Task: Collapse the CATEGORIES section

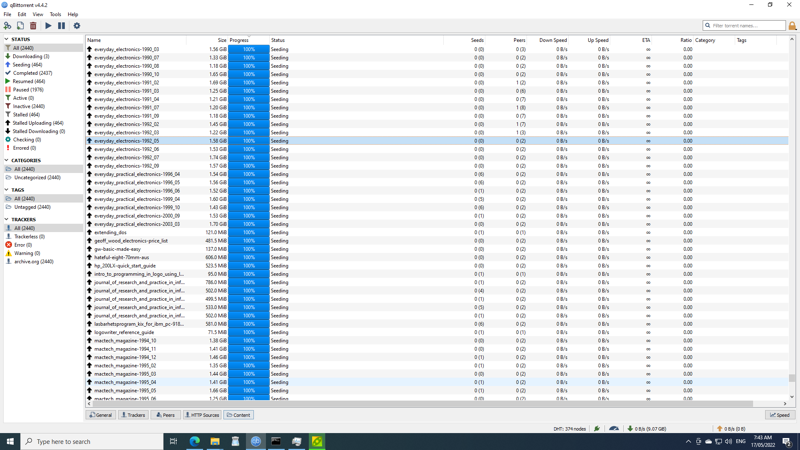Action: (7, 160)
